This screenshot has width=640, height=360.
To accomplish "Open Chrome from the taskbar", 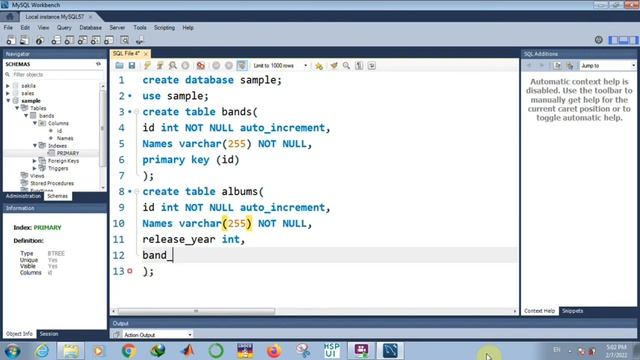I will coord(129,351).
